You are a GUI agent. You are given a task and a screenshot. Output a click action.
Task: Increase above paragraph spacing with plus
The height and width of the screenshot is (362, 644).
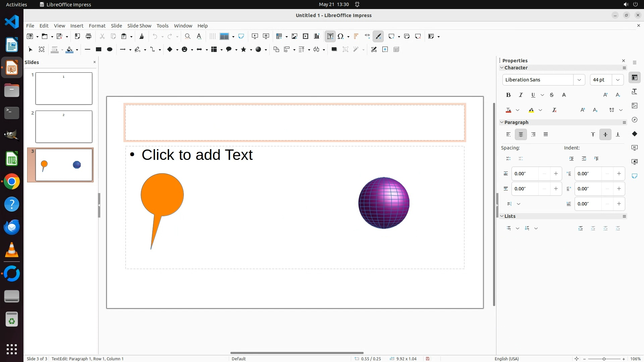556,174
